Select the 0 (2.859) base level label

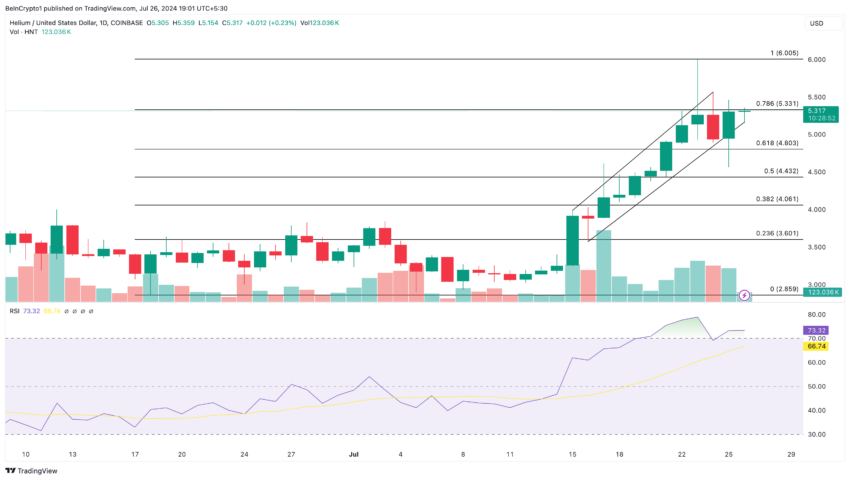[784, 289]
